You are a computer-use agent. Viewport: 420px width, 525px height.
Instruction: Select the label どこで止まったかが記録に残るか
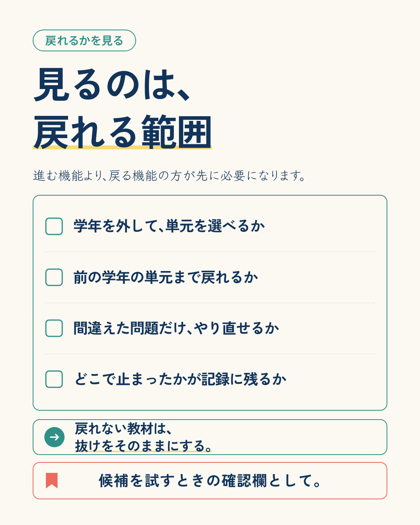coord(180,379)
